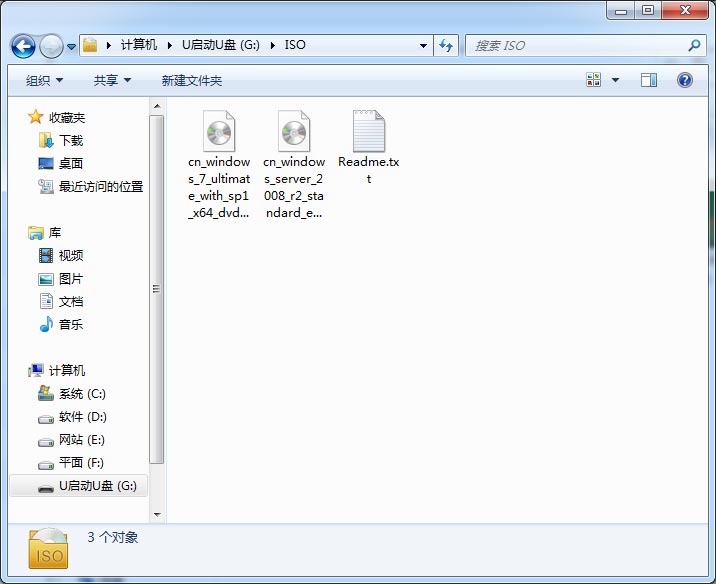Click the 新建文件夹 button
The image size is (716, 584).
click(x=192, y=80)
